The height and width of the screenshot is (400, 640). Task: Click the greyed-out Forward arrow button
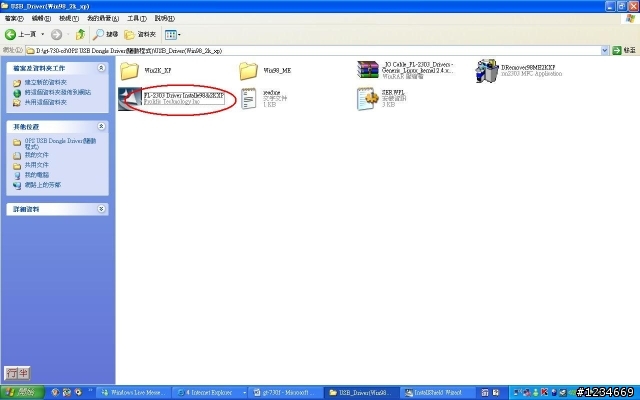(56, 35)
